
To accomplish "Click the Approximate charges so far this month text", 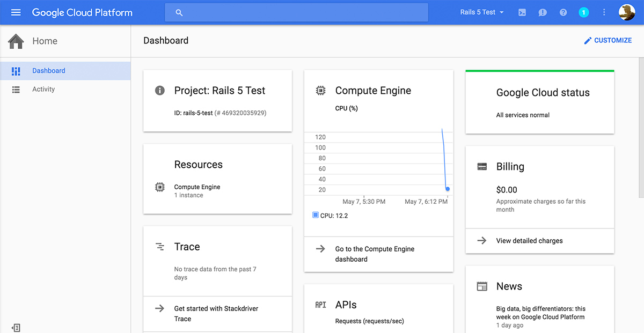I will (541, 205).
